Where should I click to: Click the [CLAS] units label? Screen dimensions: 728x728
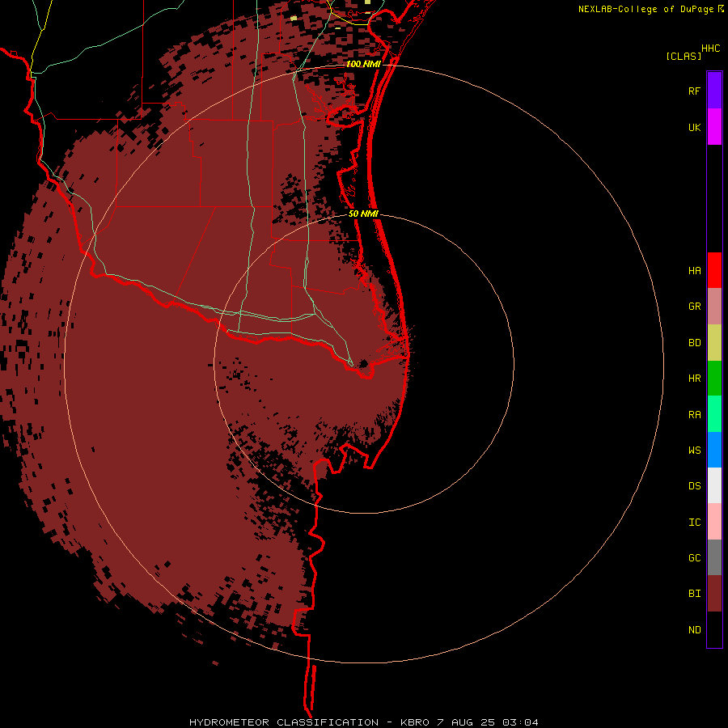684,56
